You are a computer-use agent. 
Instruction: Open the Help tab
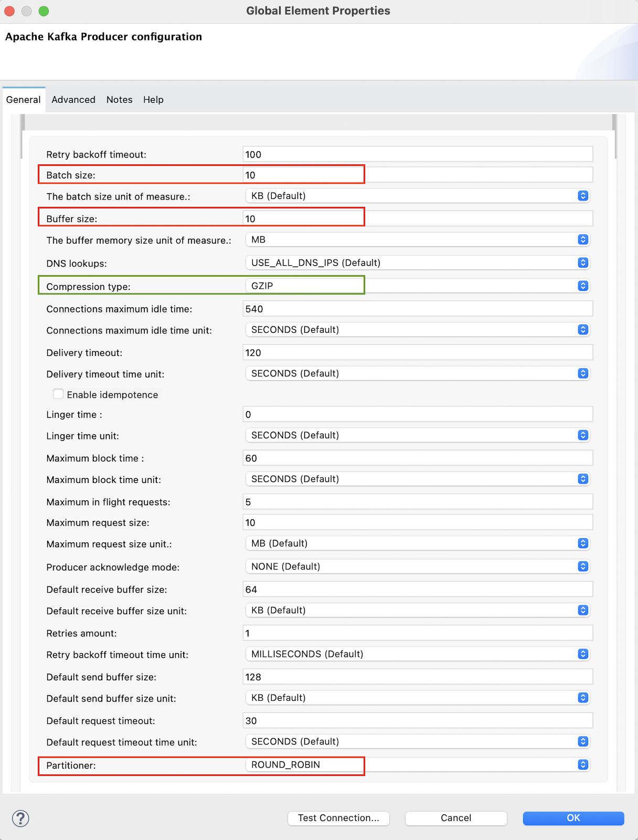154,100
